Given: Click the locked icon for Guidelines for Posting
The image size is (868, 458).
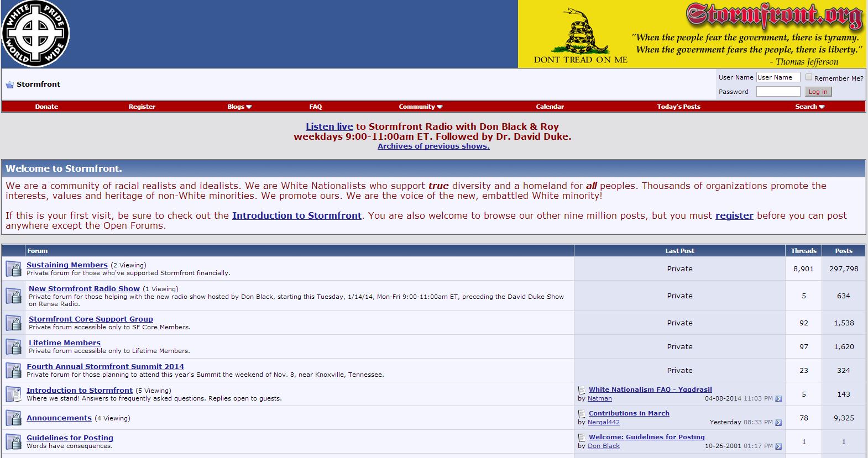Looking at the screenshot, I should click(x=13, y=441).
